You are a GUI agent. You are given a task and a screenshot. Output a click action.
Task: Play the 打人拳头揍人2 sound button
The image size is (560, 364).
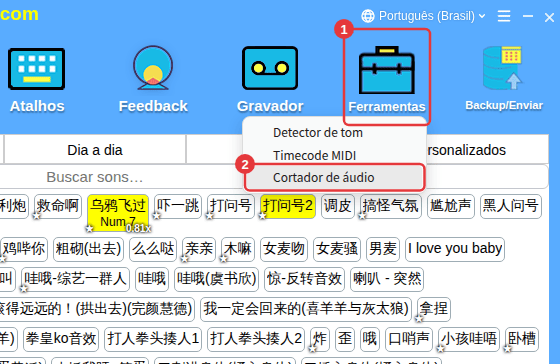pyautogui.click(x=256, y=339)
